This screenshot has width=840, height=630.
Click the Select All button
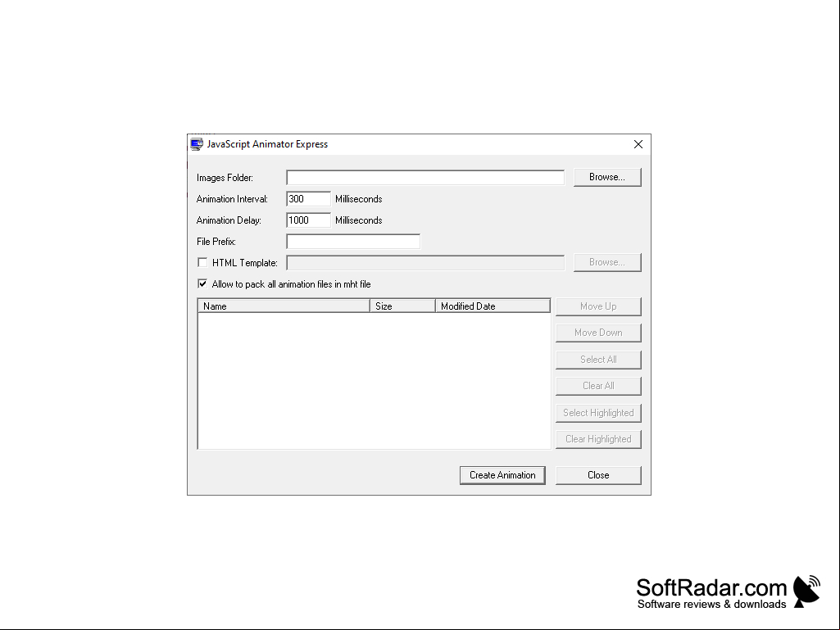point(598,360)
